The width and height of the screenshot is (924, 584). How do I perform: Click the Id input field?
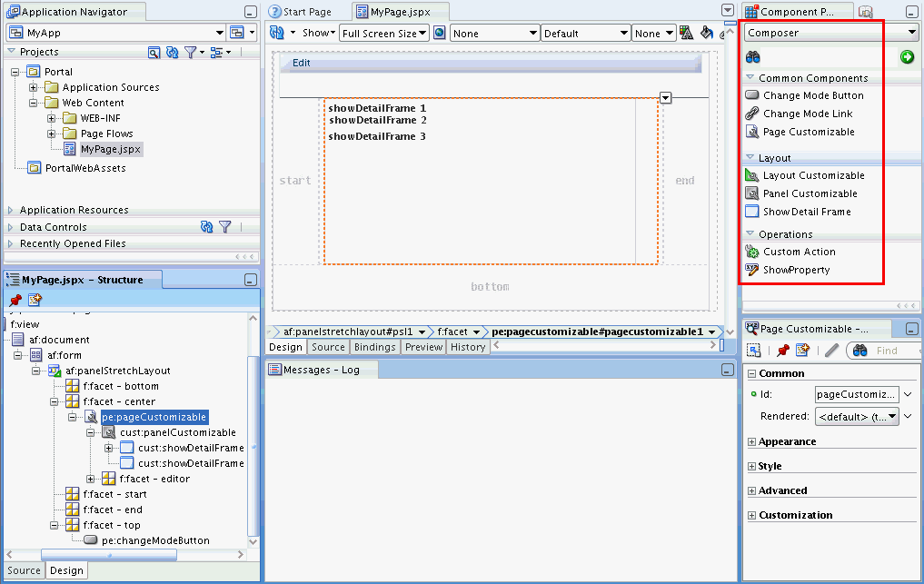click(857, 394)
